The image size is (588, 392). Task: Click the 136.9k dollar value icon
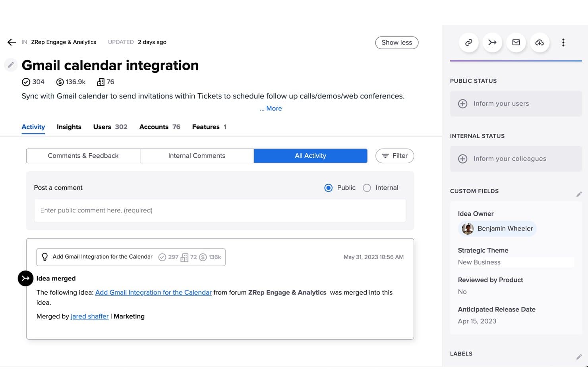[60, 82]
